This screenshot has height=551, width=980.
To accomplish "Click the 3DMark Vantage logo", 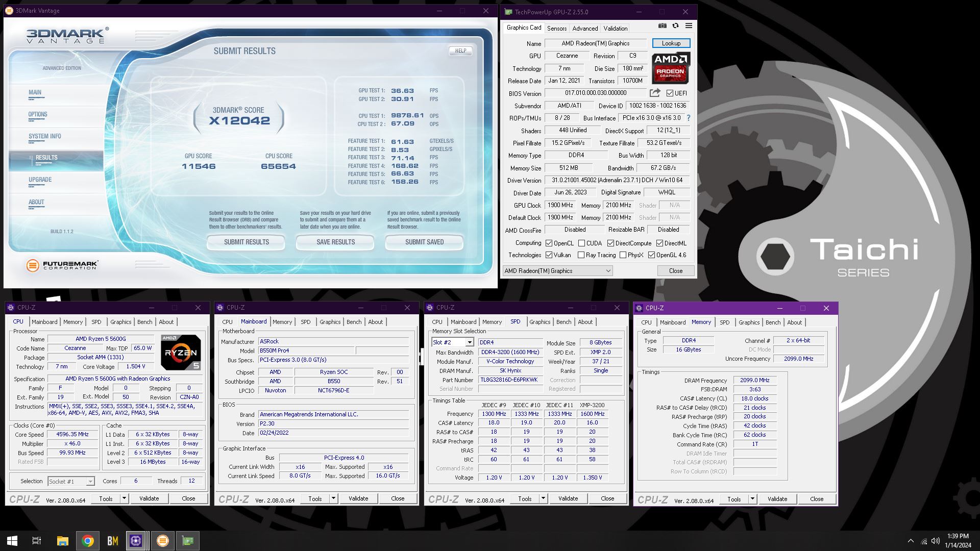I will pos(67,35).
